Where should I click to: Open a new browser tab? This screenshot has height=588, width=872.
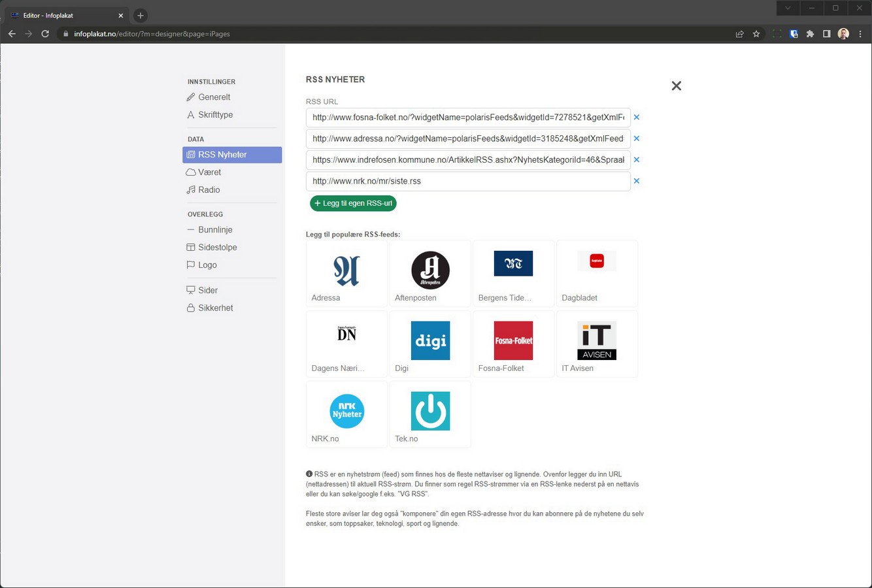(x=141, y=16)
